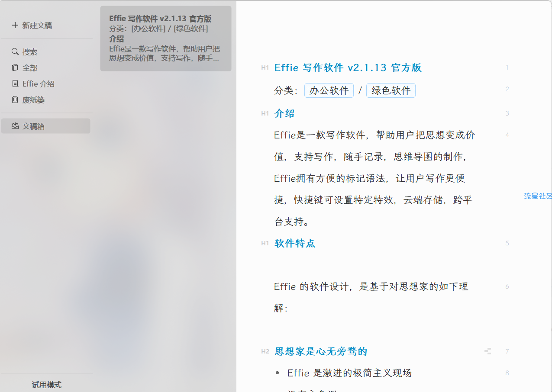This screenshot has height=392, width=552.
Task: Open search via magnifier icon
Action: click(15, 52)
